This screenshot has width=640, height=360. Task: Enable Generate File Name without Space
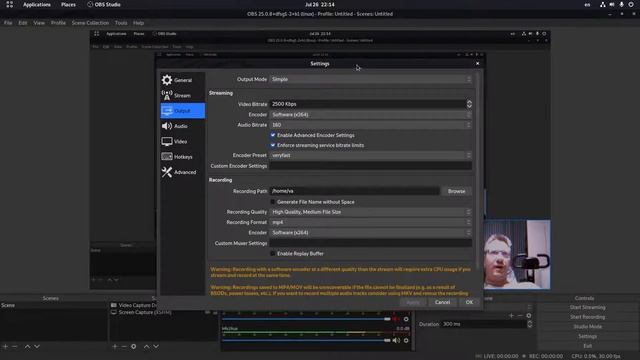pos(273,202)
